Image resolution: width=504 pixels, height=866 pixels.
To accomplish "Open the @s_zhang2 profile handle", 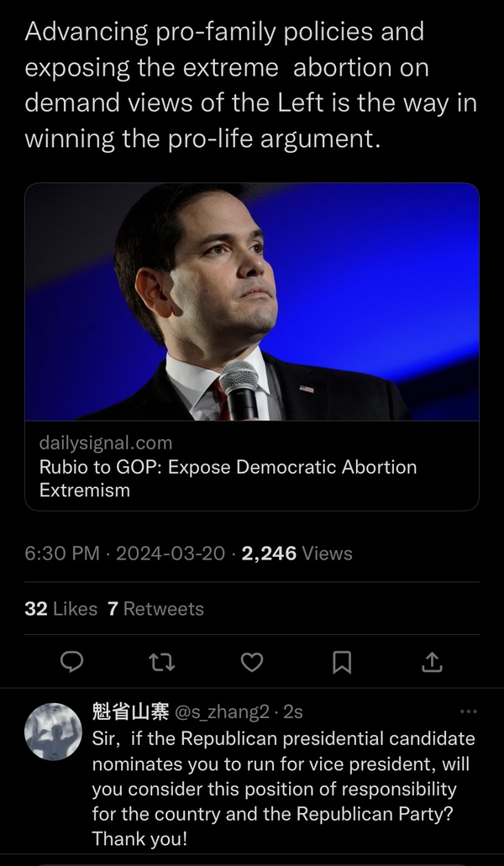I will click(222, 712).
